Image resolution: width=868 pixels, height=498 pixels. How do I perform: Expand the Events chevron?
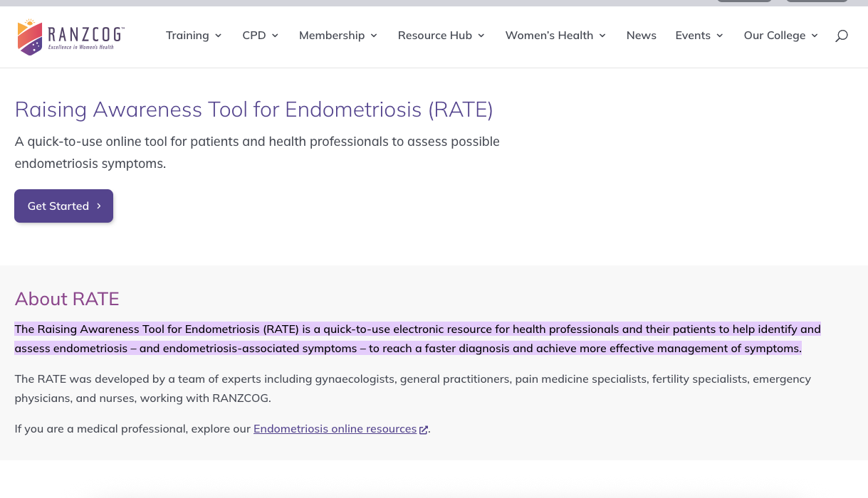pos(719,35)
